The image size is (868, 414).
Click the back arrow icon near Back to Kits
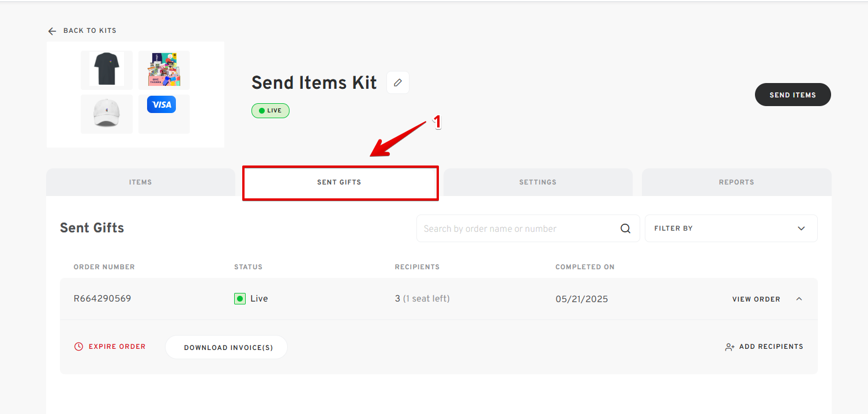(52, 31)
